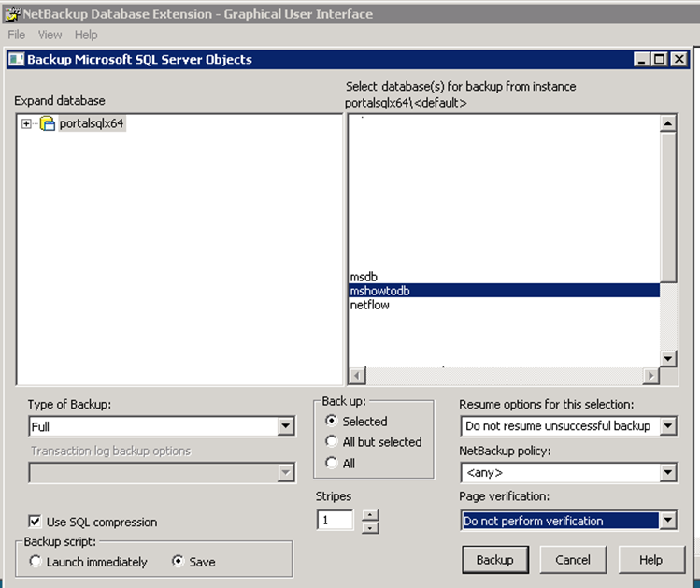Open the Type of Backup dropdown

[x=286, y=427]
